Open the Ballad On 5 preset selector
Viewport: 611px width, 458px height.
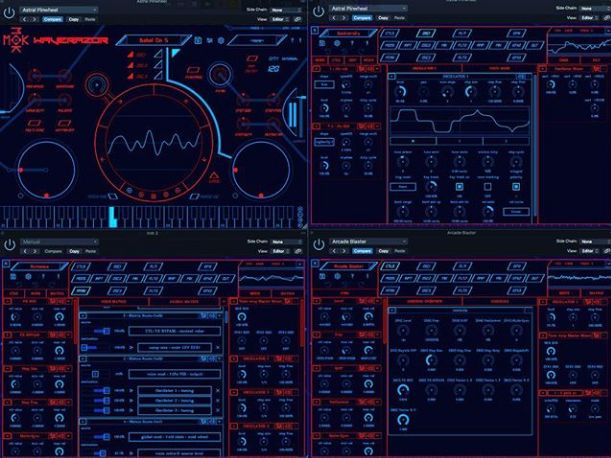pyautogui.click(x=152, y=40)
